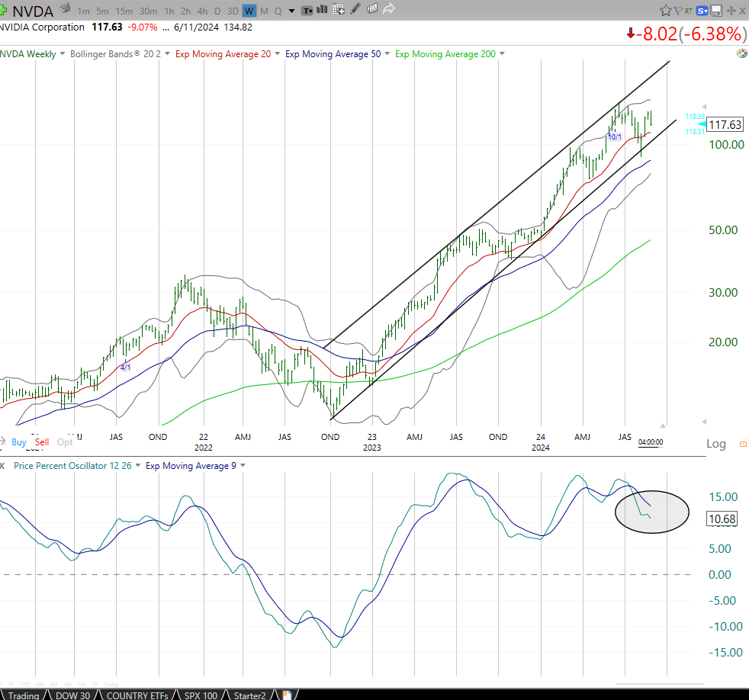Click the Sell button
This screenshot has width=749, height=700.
42,442
